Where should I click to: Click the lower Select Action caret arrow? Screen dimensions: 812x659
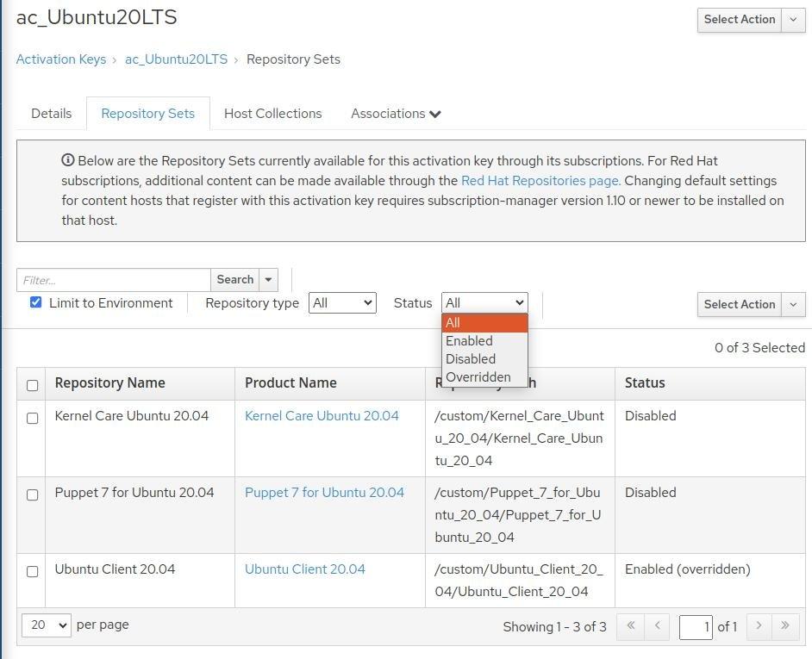793,304
